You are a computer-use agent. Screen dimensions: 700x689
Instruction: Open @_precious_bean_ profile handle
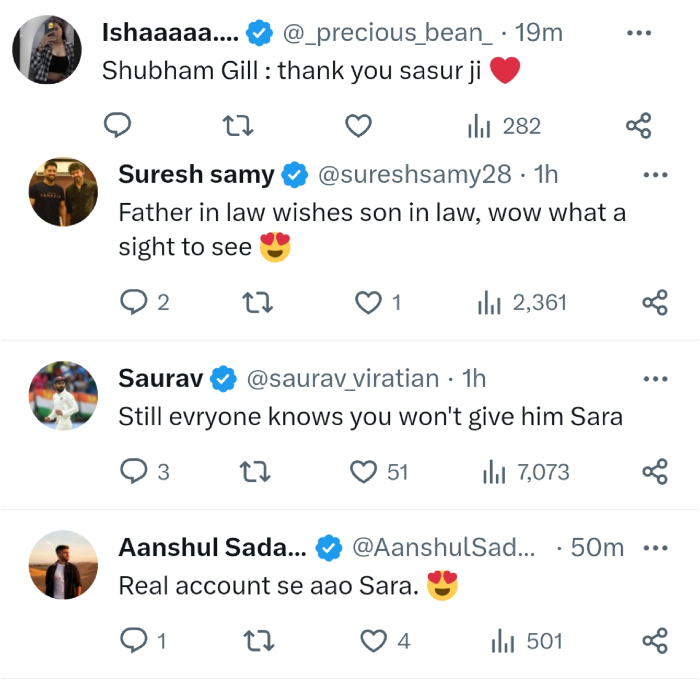[388, 32]
